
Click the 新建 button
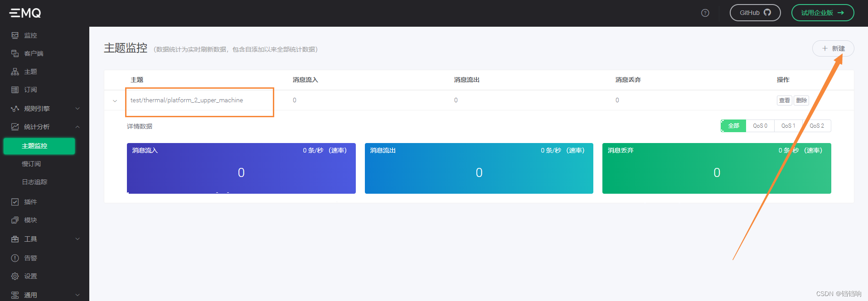pyautogui.click(x=833, y=48)
